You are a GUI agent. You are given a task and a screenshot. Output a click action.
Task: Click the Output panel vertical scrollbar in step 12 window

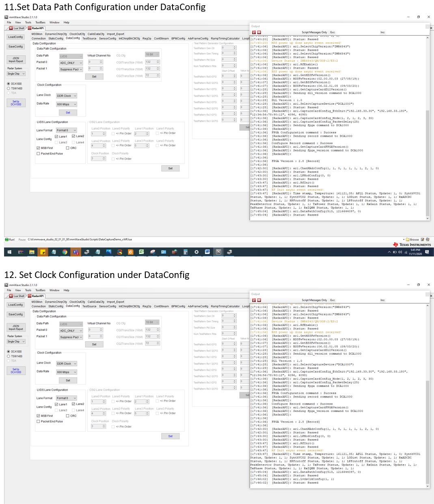tap(427, 396)
